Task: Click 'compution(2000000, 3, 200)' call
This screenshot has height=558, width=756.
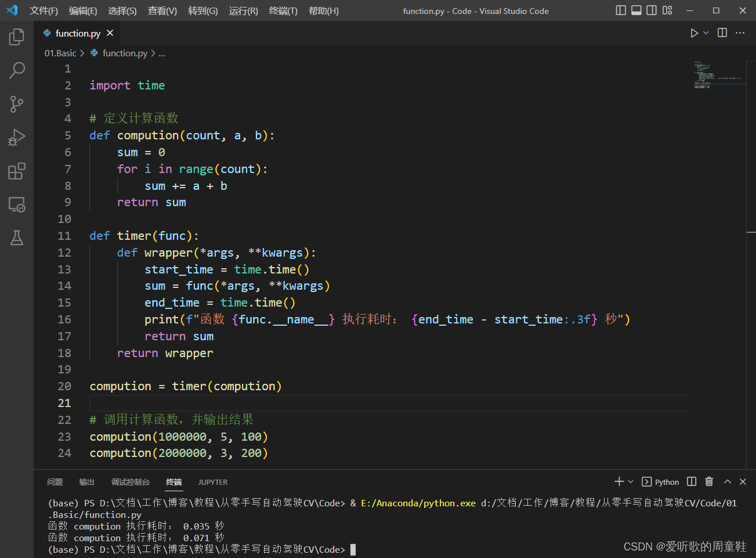Action: 179,453
